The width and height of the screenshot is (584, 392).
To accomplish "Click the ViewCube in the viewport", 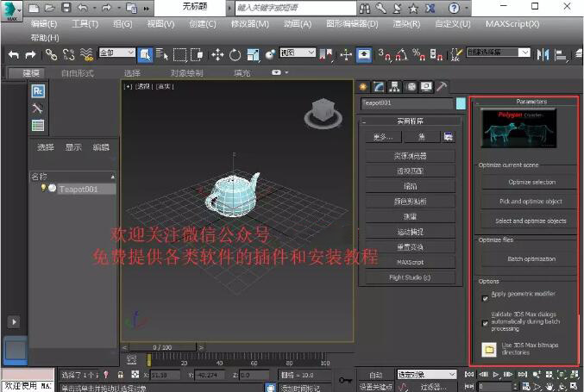I will [323, 110].
